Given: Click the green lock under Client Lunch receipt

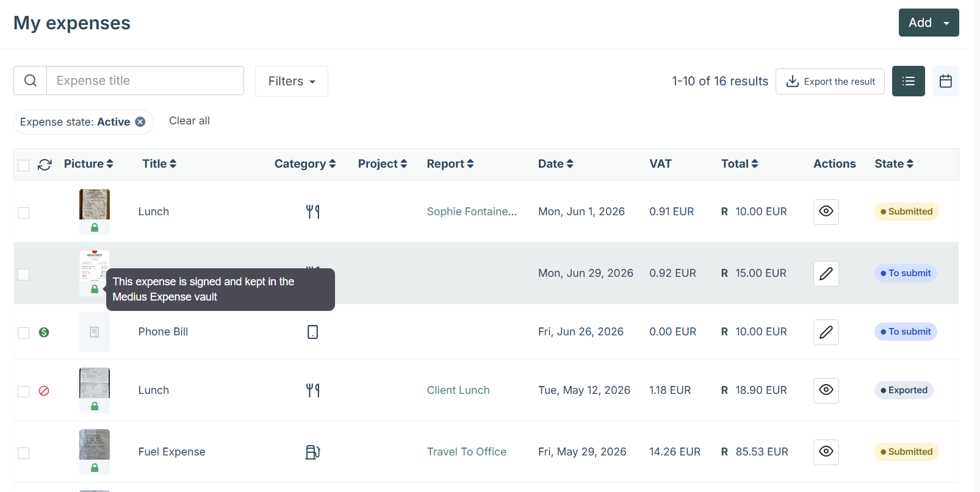Looking at the screenshot, I should pos(95,406).
